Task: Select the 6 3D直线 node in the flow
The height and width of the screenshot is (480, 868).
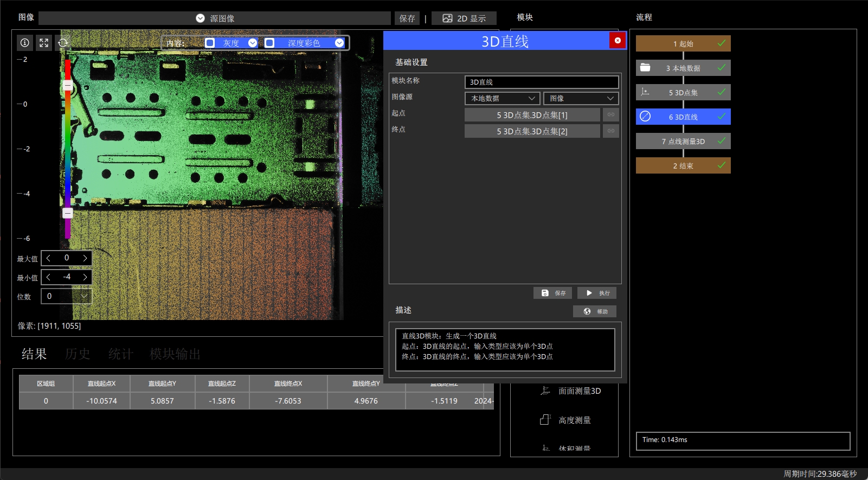Action: (x=683, y=117)
